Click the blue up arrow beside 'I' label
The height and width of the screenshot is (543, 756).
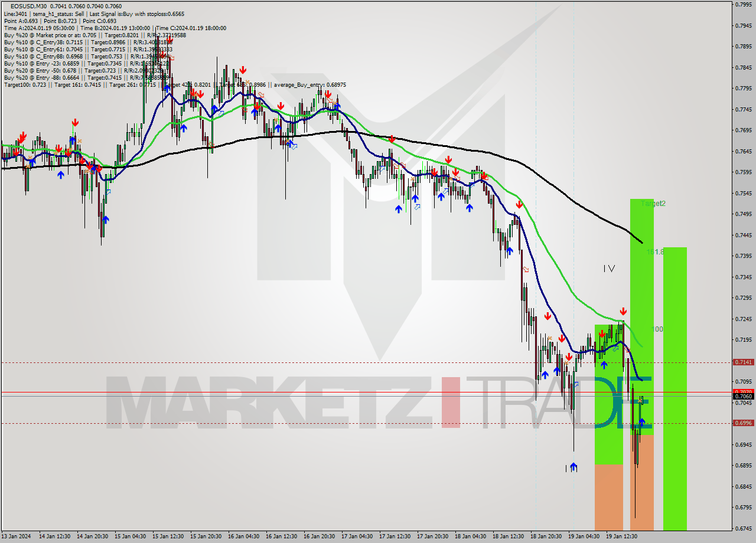[573, 467]
